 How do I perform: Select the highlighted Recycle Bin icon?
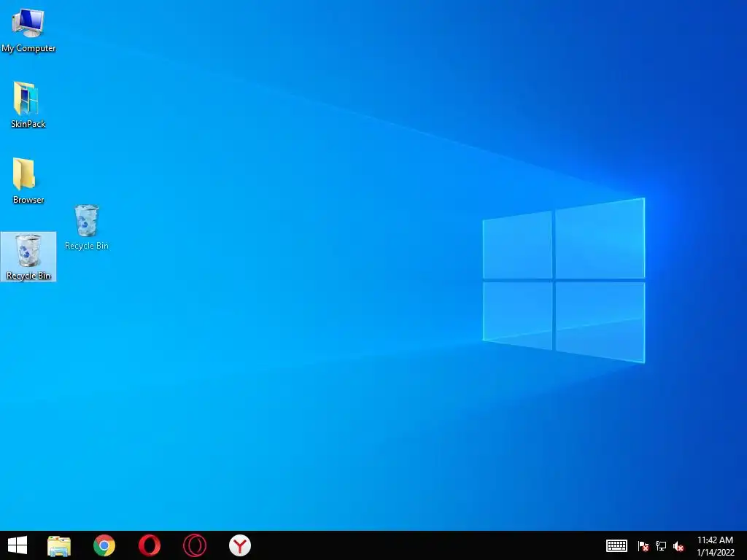point(28,257)
